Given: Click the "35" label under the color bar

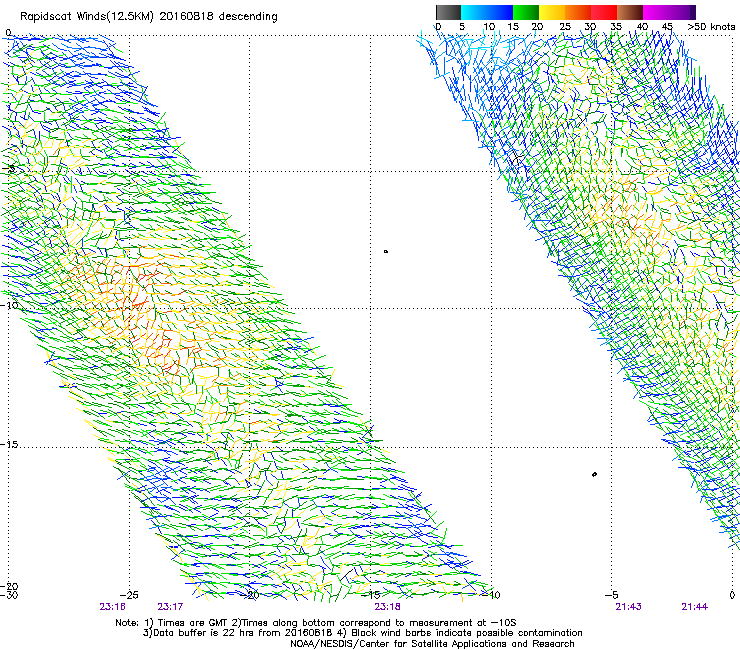Looking at the screenshot, I should pyautogui.click(x=616, y=27).
